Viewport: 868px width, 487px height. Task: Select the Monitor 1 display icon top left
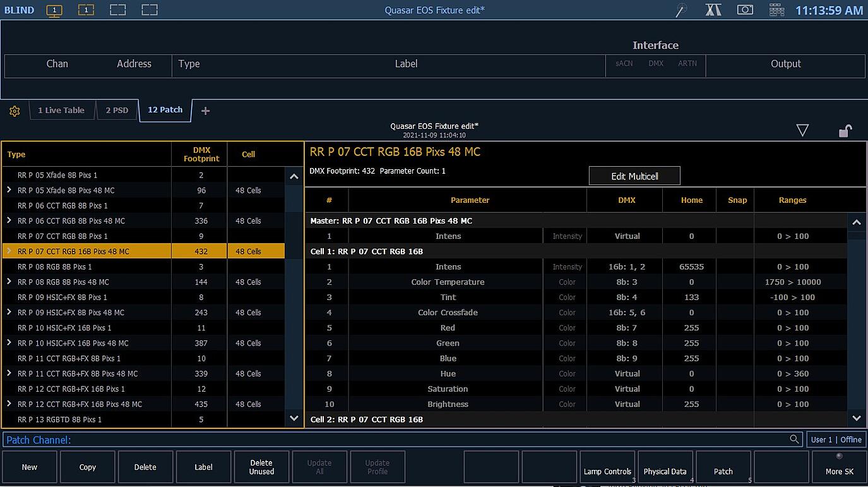(x=54, y=9)
